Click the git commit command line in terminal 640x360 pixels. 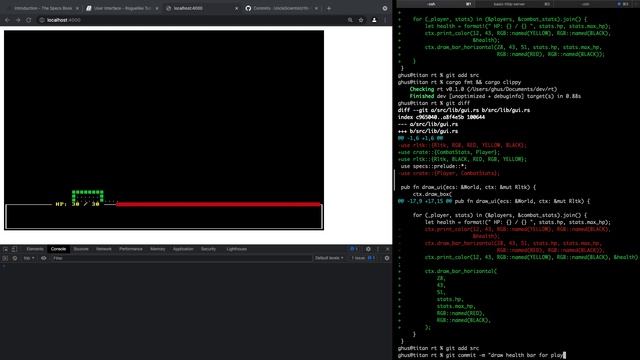[x=482, y=355]
